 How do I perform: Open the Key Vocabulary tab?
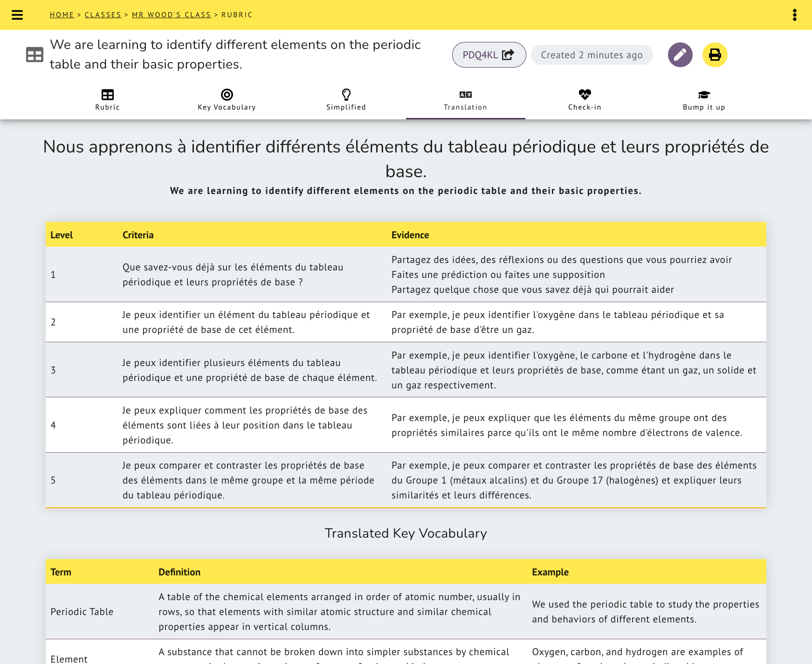tap(227, 100)
